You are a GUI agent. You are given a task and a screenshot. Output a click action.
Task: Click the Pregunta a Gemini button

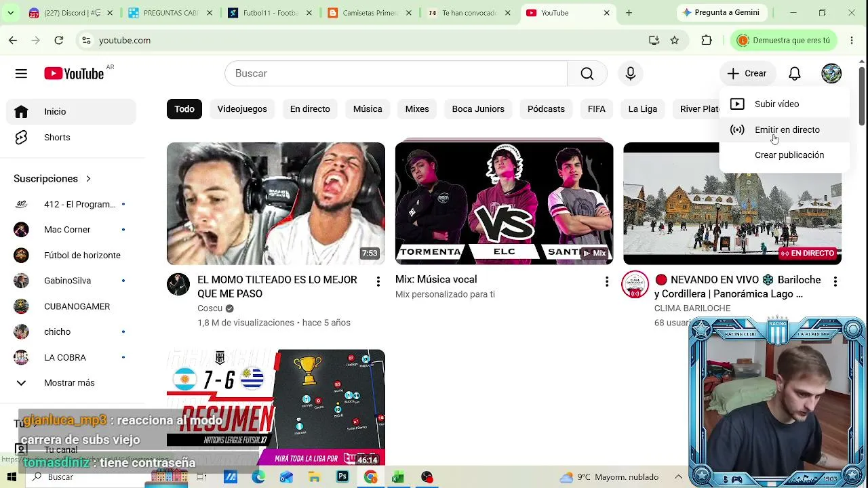pos(721,13)
